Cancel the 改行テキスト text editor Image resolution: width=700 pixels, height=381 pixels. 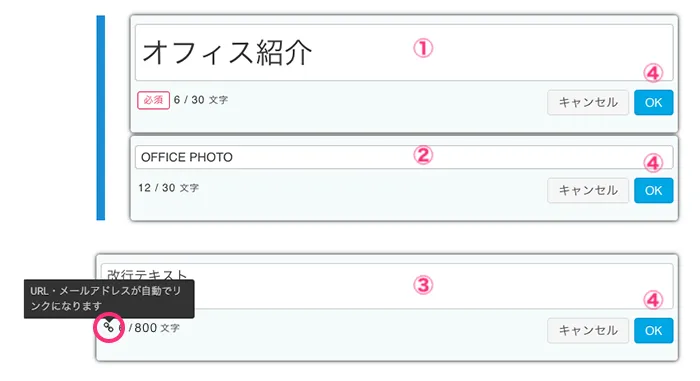point(588,331)
